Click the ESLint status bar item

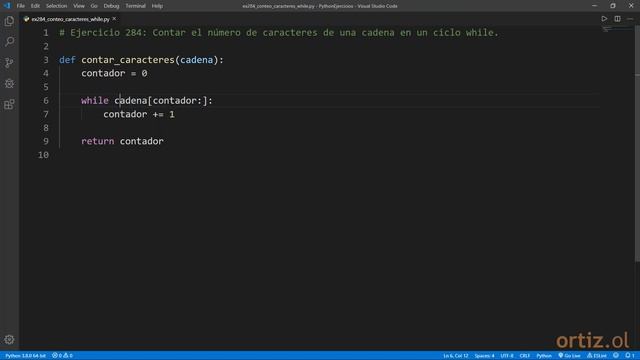click(597, 356)
